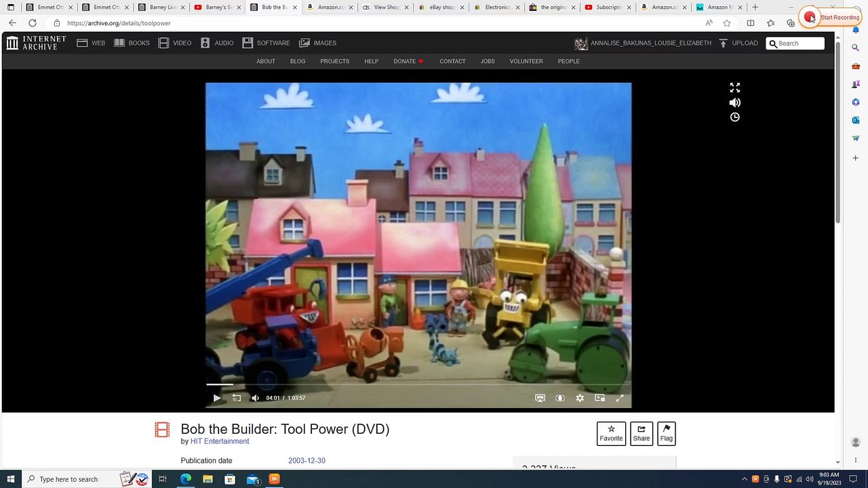Switch to the Electronics tab

tap(497, 7)
